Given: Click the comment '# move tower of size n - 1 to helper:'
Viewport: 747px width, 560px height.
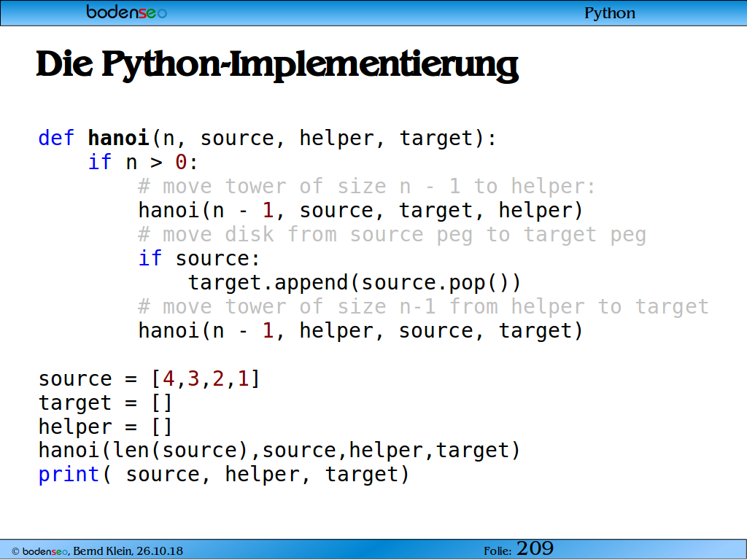Looking at the screenshot, I should tap(367, 186).
